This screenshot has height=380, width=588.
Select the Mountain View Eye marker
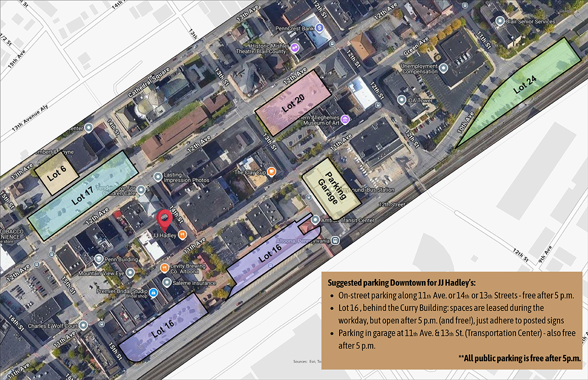(130, 273)
